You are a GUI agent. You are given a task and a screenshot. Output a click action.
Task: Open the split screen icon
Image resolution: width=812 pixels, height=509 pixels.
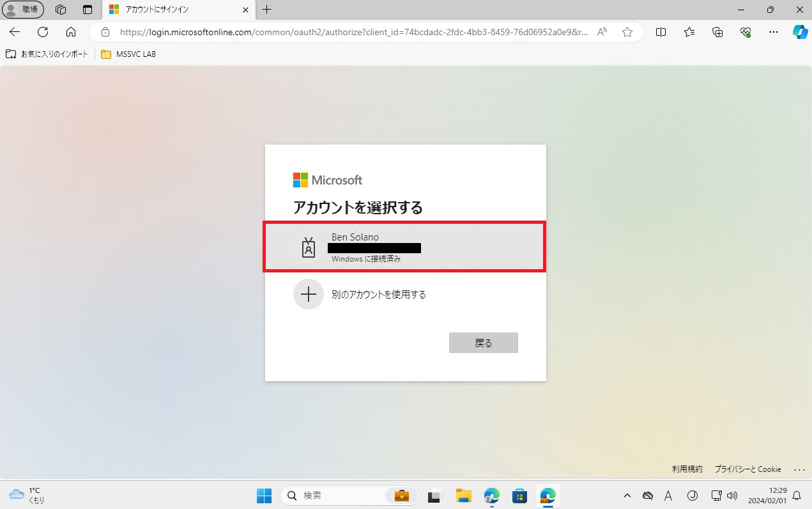[x=661, y=32]
